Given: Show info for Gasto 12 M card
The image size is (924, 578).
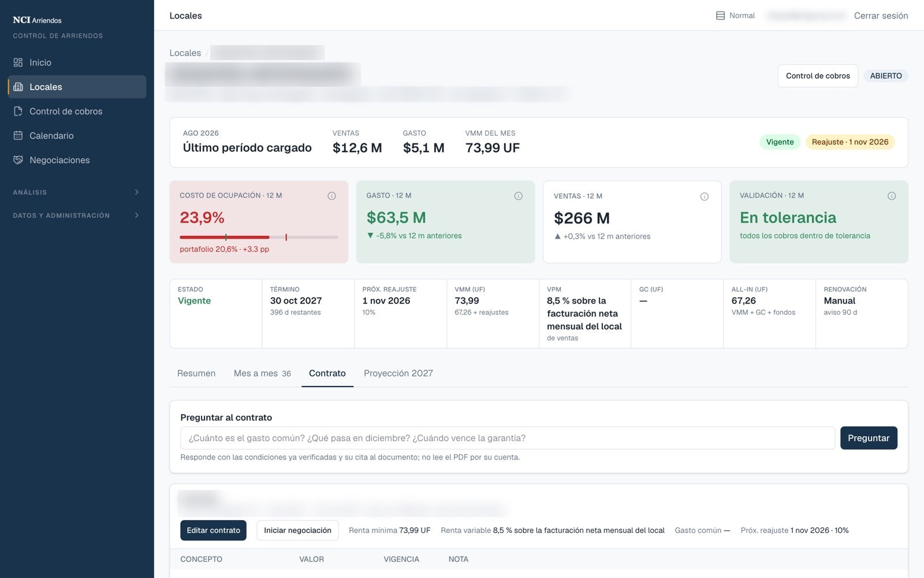Looking at the screenshot, I should coord(518,196).
